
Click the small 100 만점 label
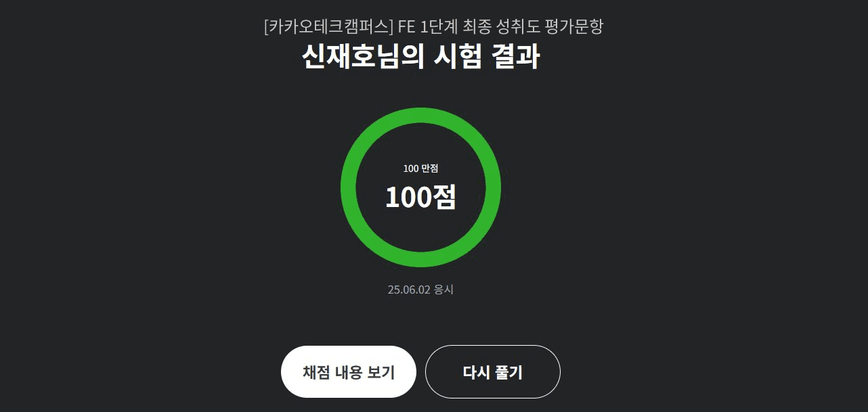coord(420,168)
